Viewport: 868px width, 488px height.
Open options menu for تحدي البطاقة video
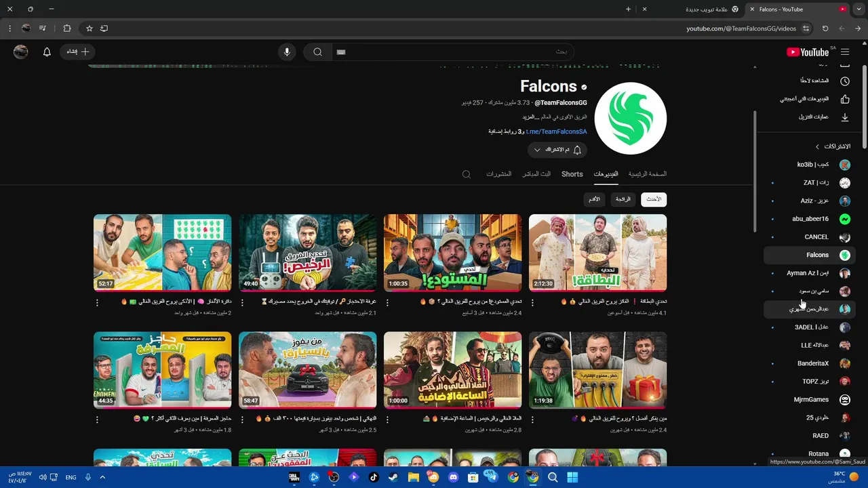(x=532, y=303)
